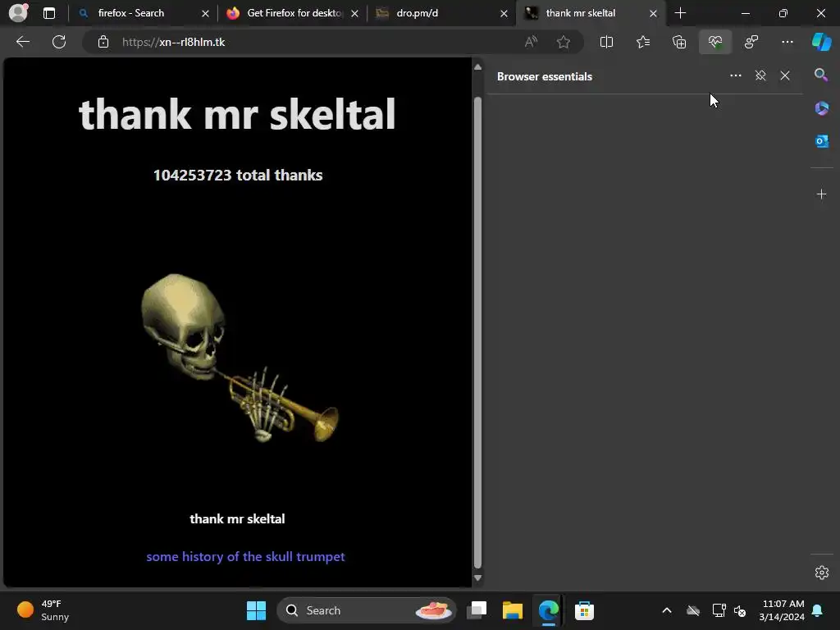The height and width of the screenshot is (630, 840).
Task: Click the Microsoft Edge taskbar icon
Action: 549,610
